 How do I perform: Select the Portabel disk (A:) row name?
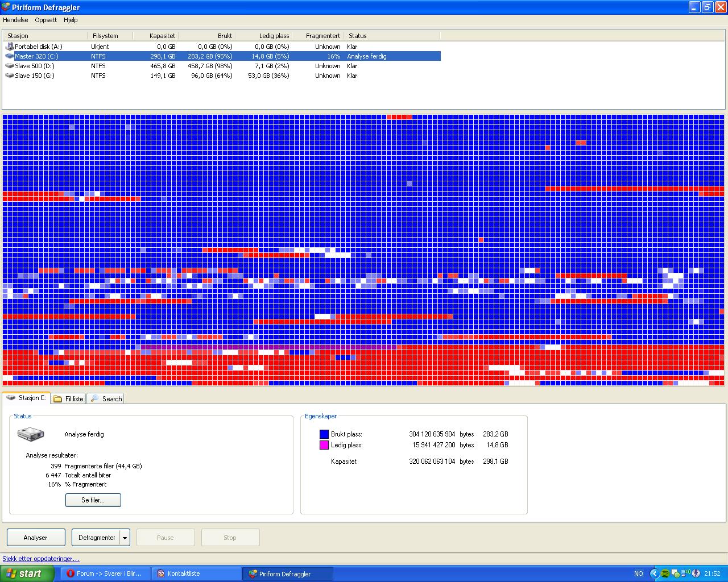point(39,47)
